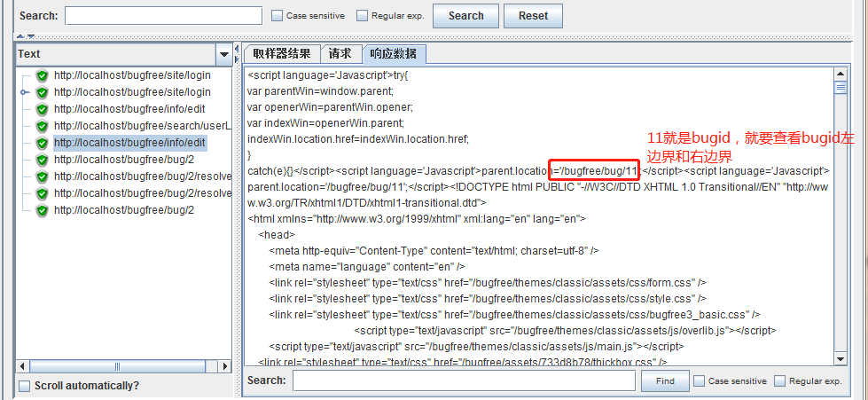Click the top Search text field
The height and width of the screenshot is (400, 868).
click(x=163, y=15)
